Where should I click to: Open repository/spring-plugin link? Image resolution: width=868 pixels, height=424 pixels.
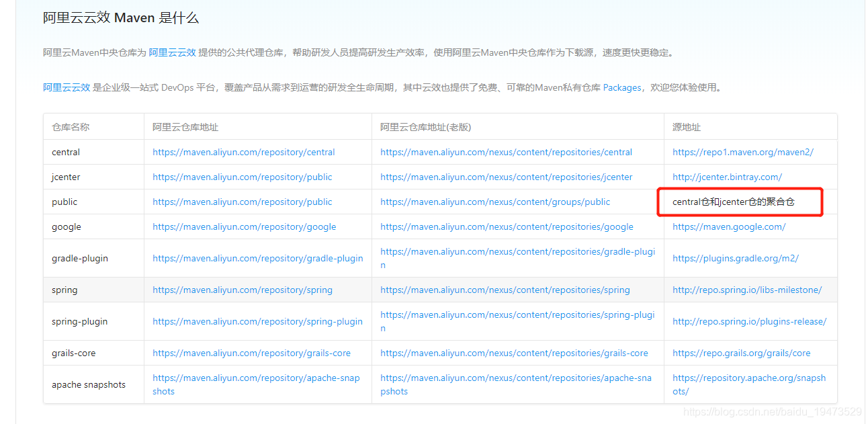tap(258, 321)
